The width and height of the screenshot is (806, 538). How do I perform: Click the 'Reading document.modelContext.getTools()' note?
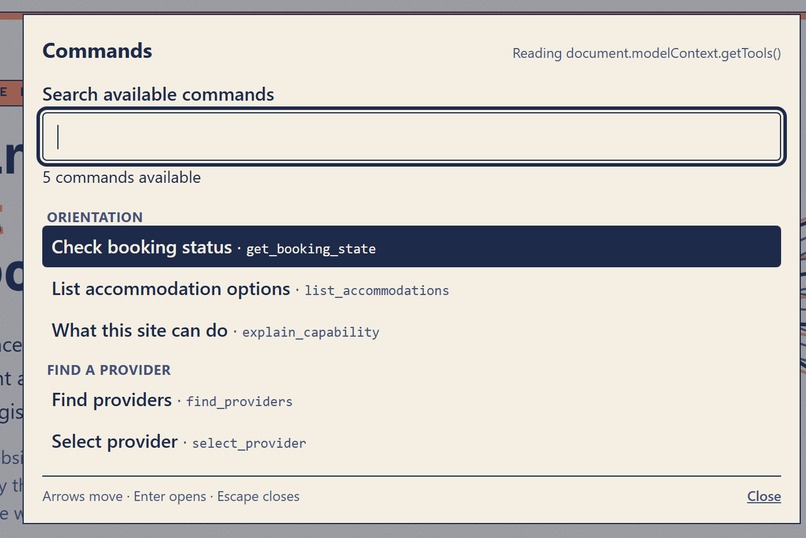pyautogui.click(x=647, y=53)
